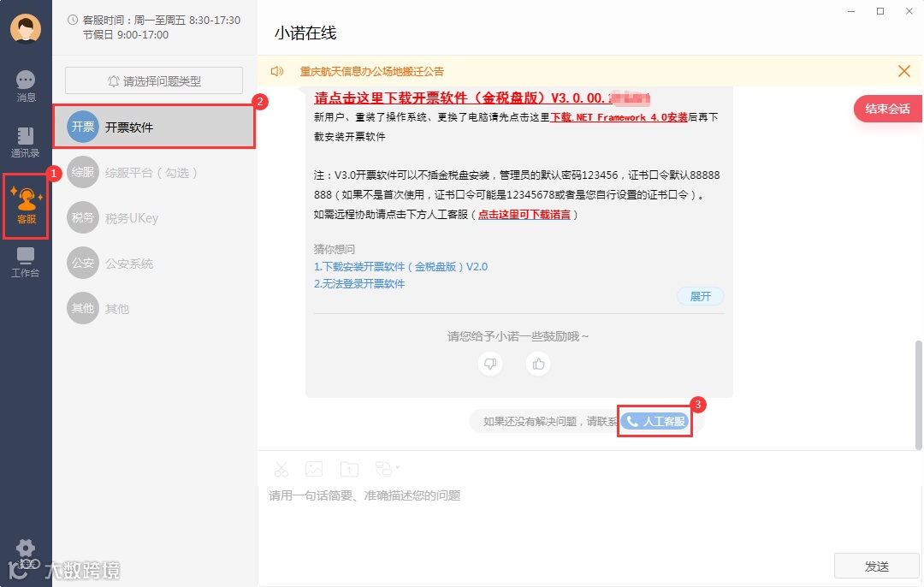Contact 人工客服 live agent
924x587 pixels.
coord(654,421)
